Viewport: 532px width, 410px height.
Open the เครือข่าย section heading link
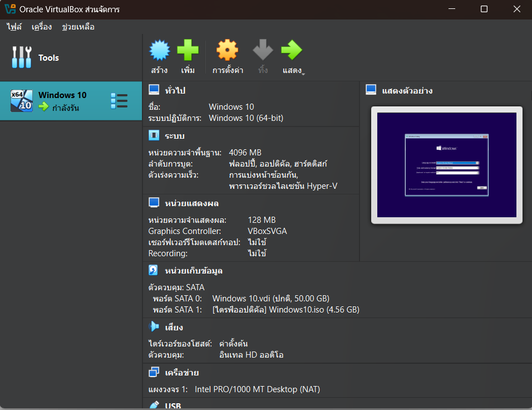(182, 373)
